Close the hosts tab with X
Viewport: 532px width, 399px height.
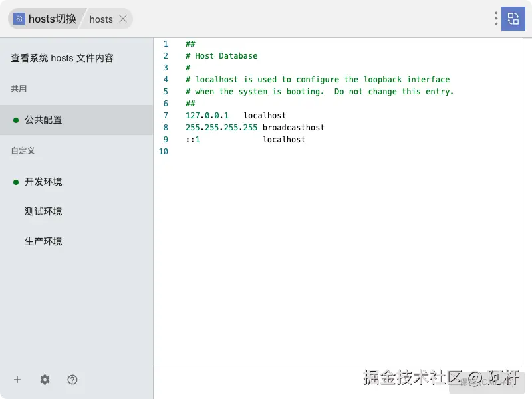coord(123,19)
